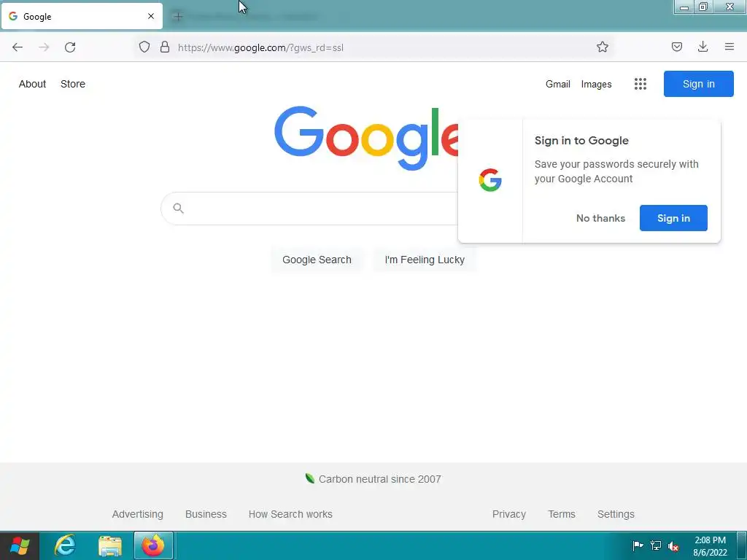Close the Google tab

point(151,16)
